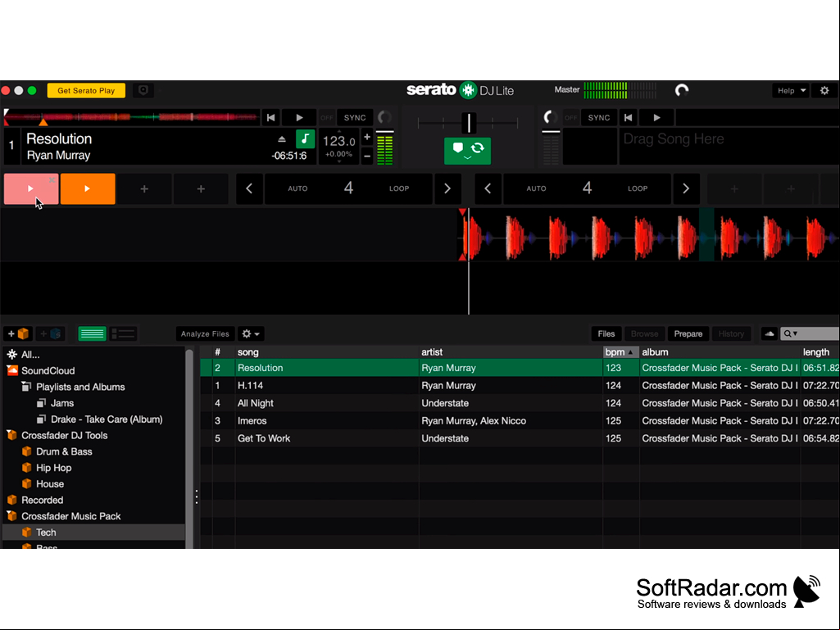Select the Drum & Bass crate
The image size is (840, 630).
click(x=64, y=451)
